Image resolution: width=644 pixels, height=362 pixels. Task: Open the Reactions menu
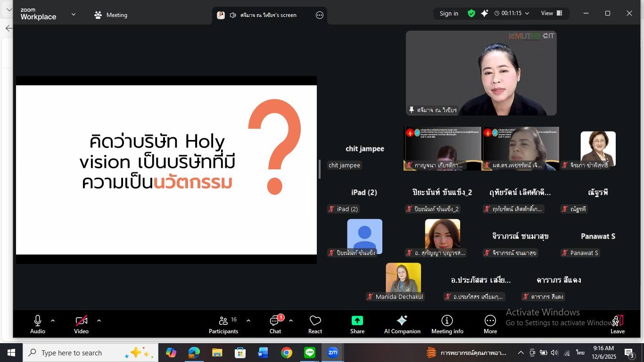coord(315,324)
